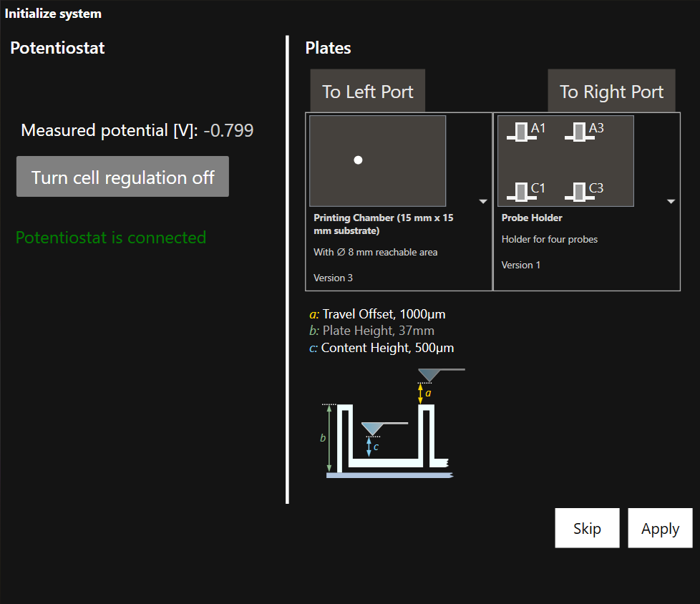
Task: Click the nozzle triangle inside the plate well
Action: tap(371, 428)
